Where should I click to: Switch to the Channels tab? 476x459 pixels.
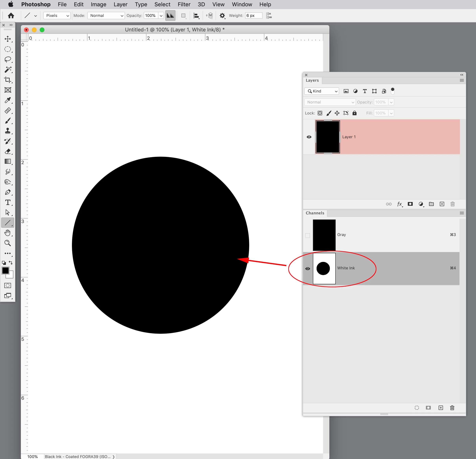coord(315,213)
